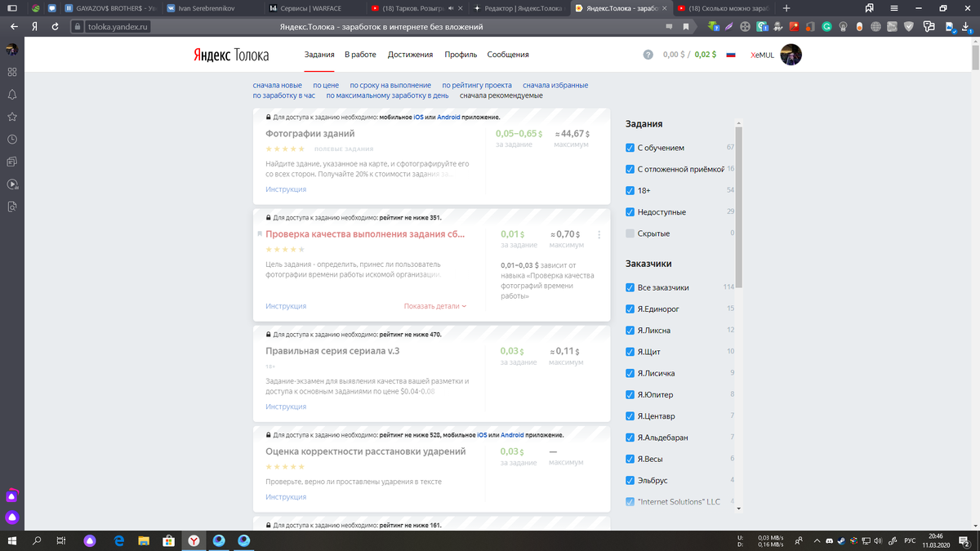Click the Russian flag language icon

(x=731, y=55)
